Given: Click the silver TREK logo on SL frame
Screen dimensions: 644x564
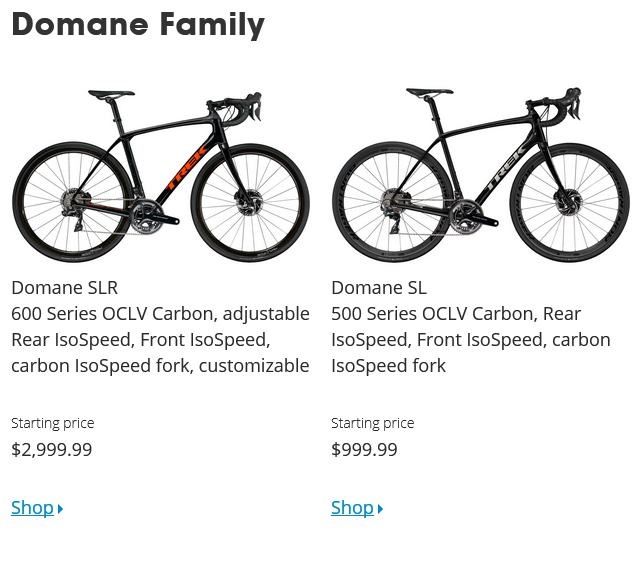Looking at the screenshot, I should point(507,170).
